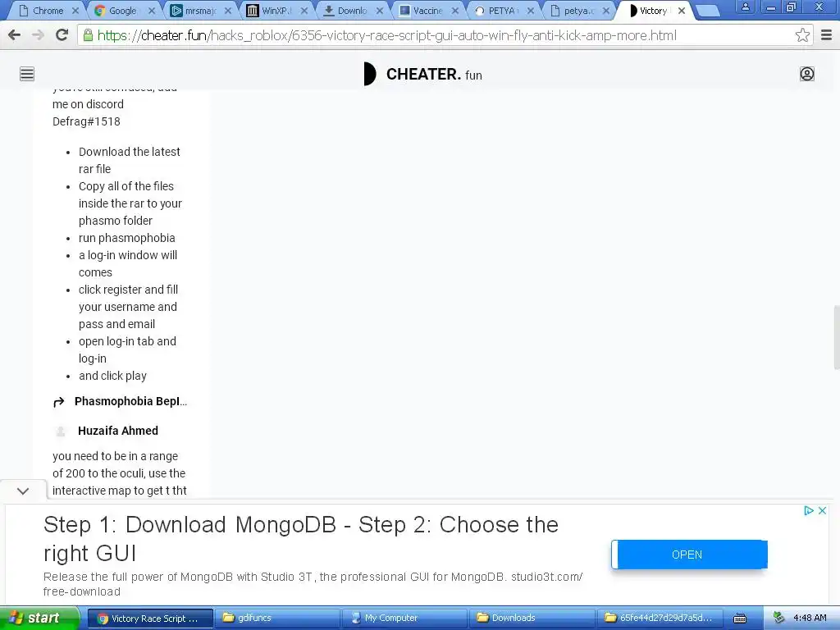The width and height of the screenshot is (840, 630).
Task: Focus the address bar URL
Action: point(387,35)
